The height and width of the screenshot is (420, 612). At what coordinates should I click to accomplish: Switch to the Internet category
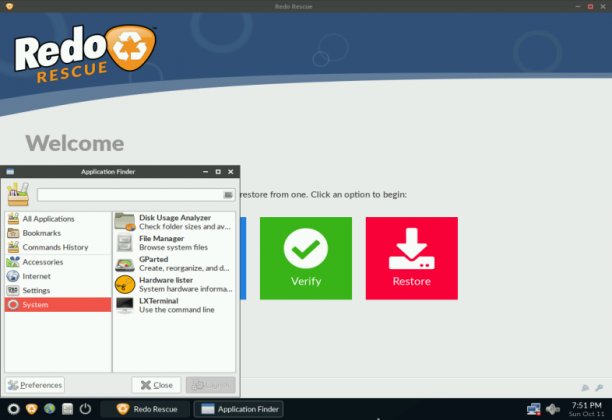point(58,276)
